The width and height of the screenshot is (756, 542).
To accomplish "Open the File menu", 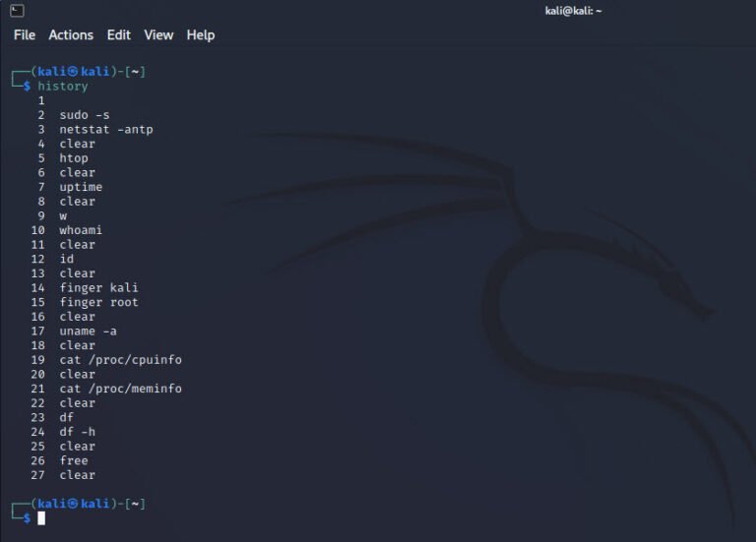I will coord(25,35).
